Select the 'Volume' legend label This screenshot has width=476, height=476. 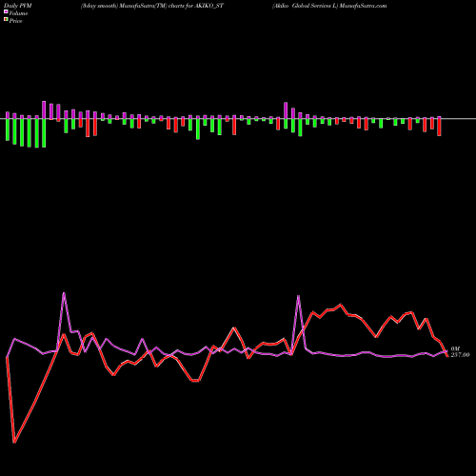click(x=18, y=13)
